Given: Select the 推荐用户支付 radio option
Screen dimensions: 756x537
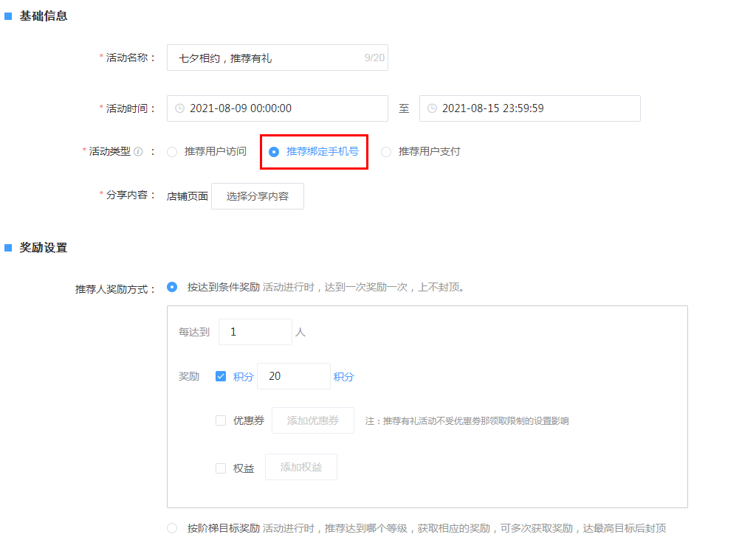Looking at the screenshot, I should [385, 152].
